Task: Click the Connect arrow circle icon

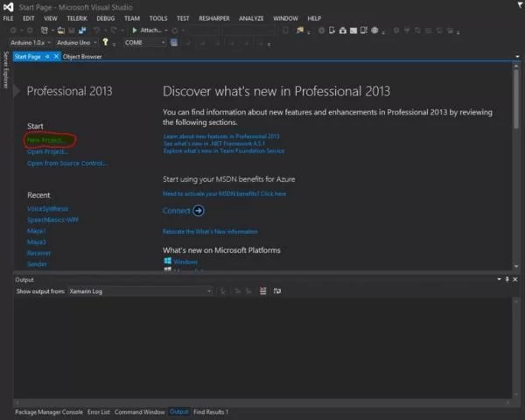Action: pos(199,211)
